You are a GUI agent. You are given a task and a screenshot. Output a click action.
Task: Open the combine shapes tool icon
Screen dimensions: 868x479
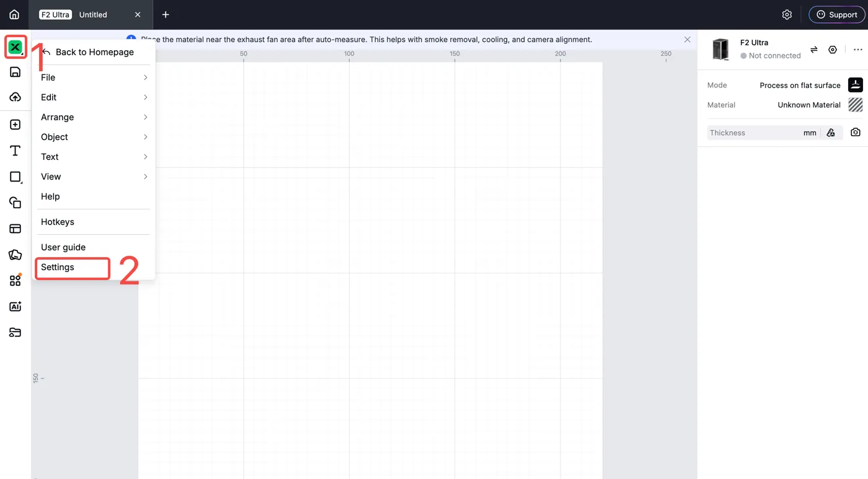click(x=15, y=203)
